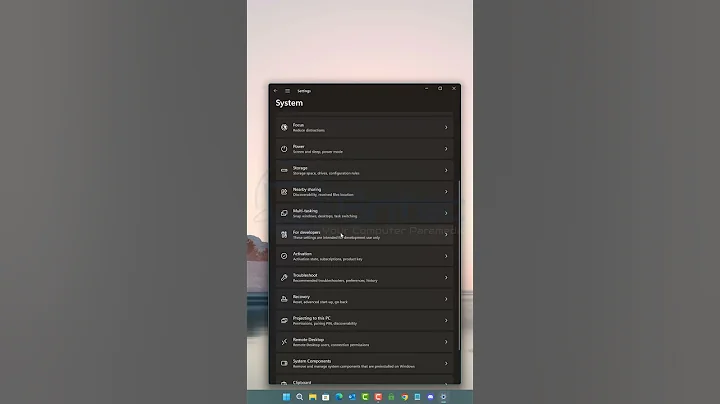Viewport: 720px width, 404px height.
Task: Open the 'Nearby sharing' settings title
Action: point(307,189)
